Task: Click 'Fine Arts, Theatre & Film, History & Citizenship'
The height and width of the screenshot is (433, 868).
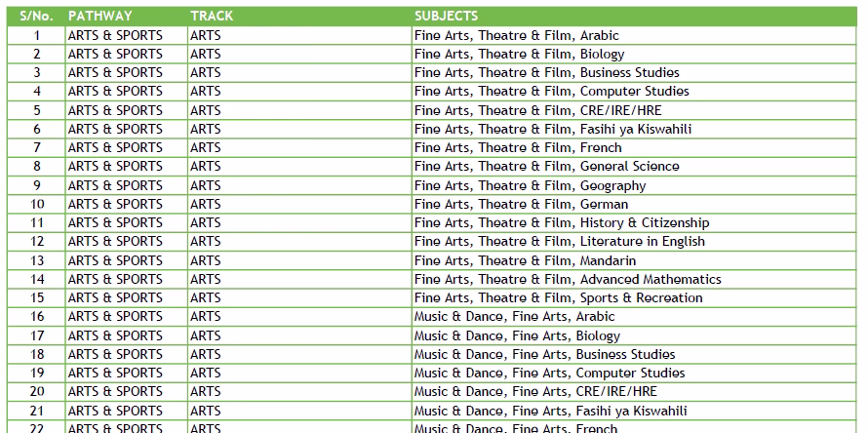Action: [562, 222]
